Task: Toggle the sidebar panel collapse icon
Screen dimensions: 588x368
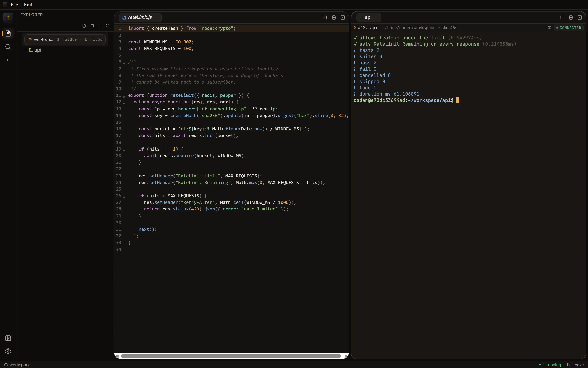Action: point(8,338)
